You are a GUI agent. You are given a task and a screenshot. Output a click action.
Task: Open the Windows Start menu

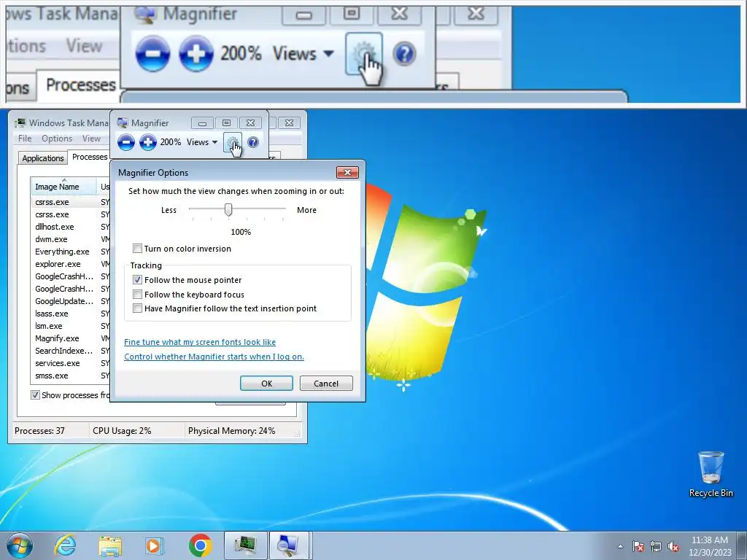tap(20, 545)
